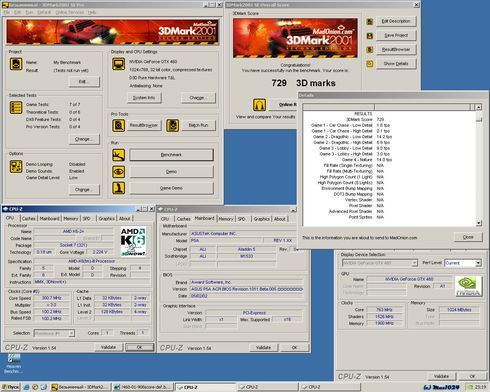Click the eye icon beside Demo button
The height and width of the screenshot is (392, 490).
pyautogui.click(x=119, y=172)
